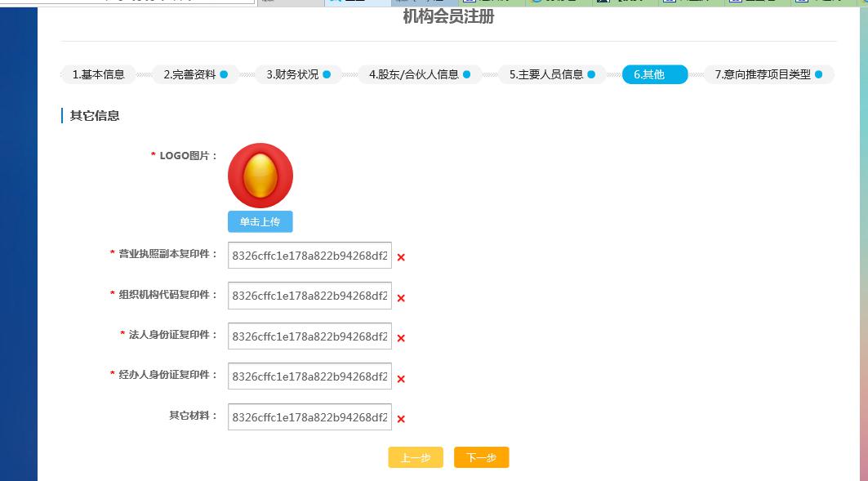This screenshot has width=868, height=481.
Task: Focus the 组织机构代码复印件 file field
Action: [309, 296]
